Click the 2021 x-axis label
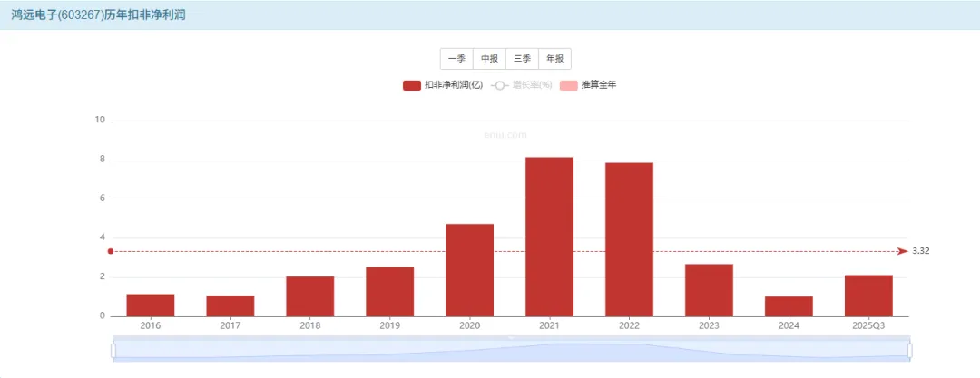 (549, 326)
